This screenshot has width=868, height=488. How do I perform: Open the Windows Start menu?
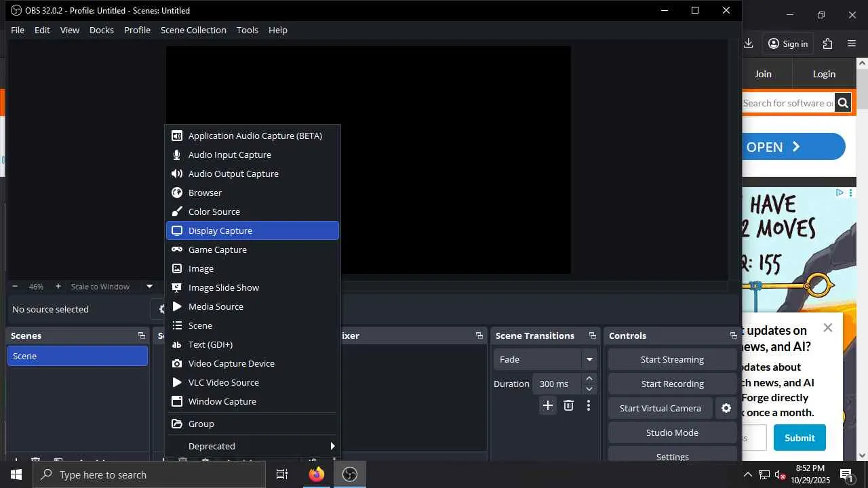16,474
